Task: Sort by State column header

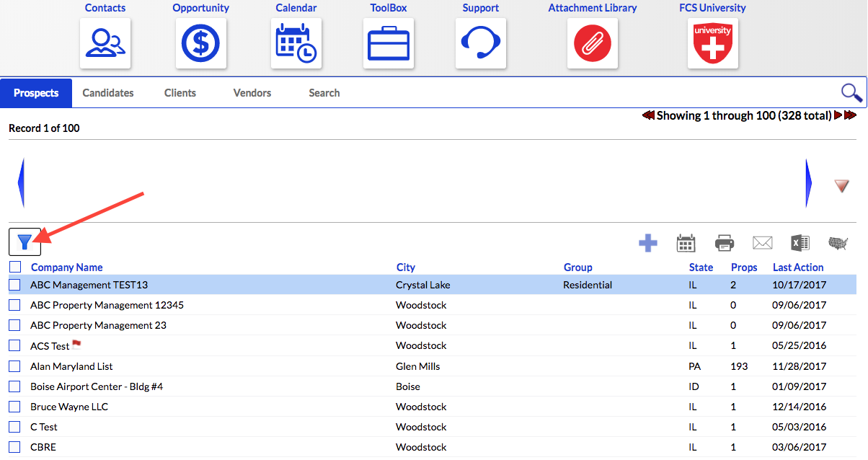Action: 701,267
